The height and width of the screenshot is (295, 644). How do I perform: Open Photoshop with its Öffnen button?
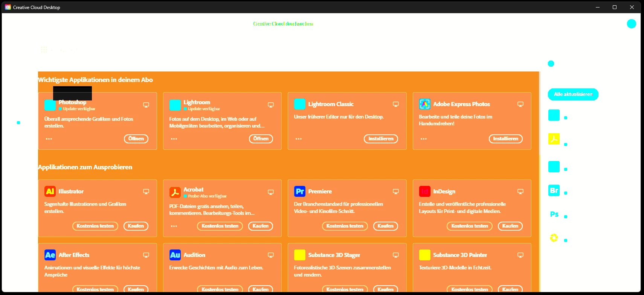tap(136, 139)
